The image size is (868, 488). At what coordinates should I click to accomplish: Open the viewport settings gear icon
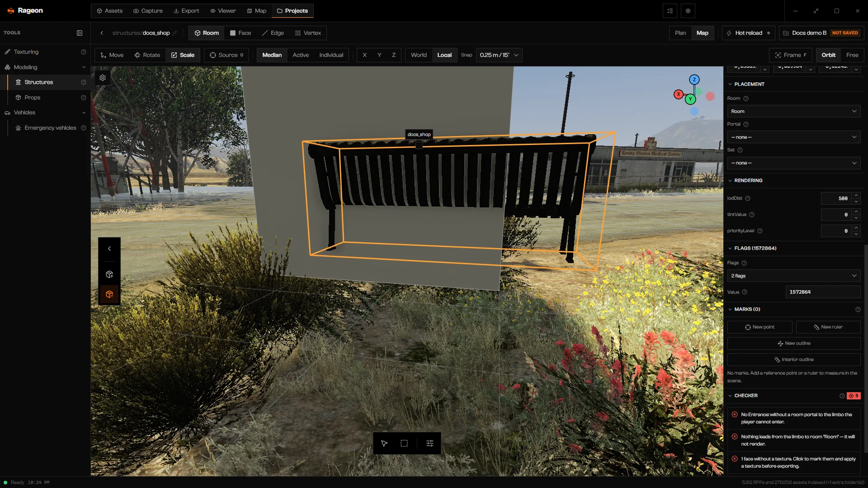point(103,78)
